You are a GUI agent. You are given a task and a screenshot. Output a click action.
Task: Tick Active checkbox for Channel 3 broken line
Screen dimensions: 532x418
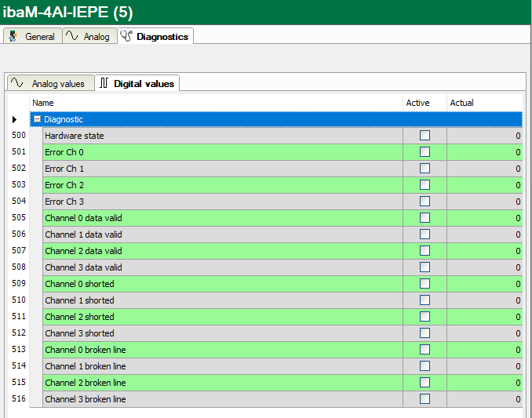pos(425,399)
